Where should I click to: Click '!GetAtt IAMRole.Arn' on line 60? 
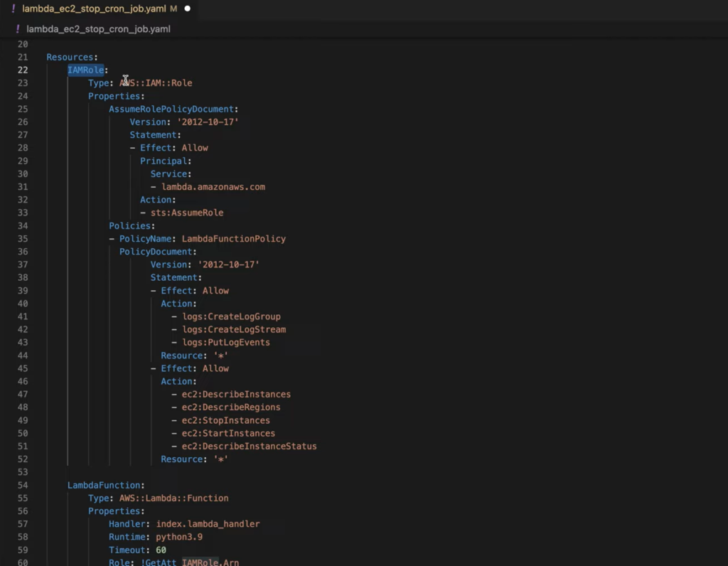(190, 562)
